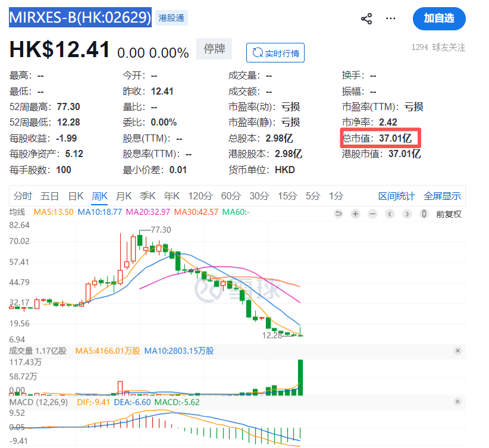This screenshot has width=489, height=448.
Task: Zoom out the chart with minus icon
Action: (372, 214)
